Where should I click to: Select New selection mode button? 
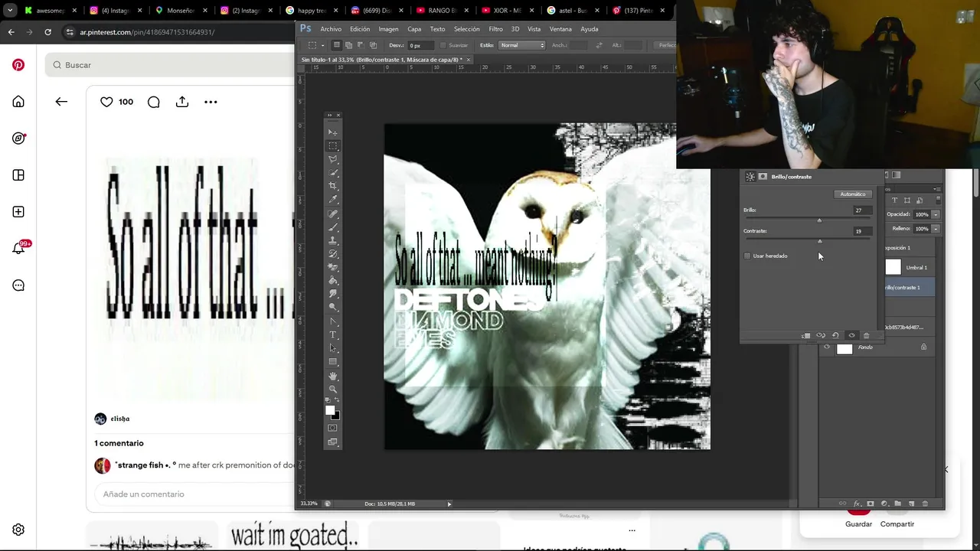point(336,45)
